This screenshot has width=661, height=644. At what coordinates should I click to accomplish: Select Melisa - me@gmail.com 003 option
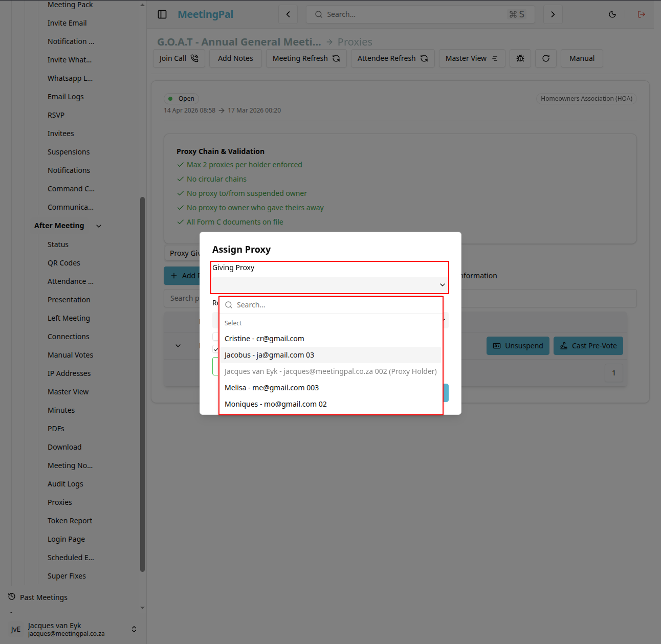[331, 388]
